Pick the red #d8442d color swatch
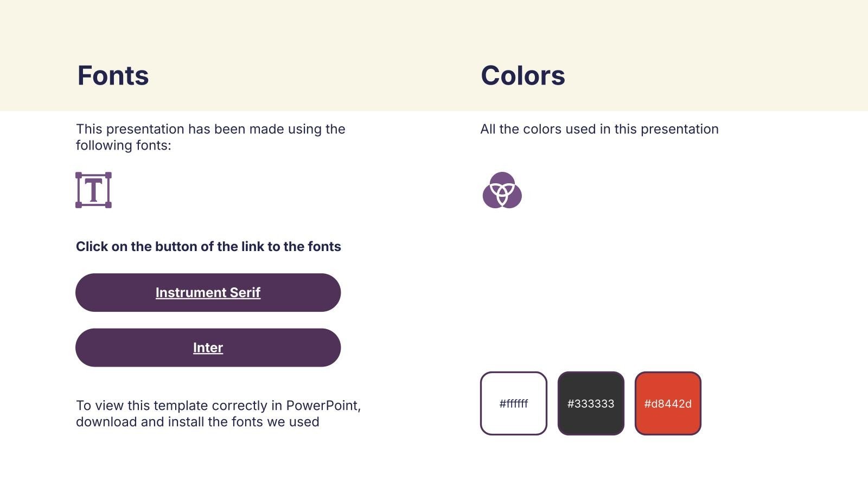Viewport: 868px width, 488px height. 668,403
